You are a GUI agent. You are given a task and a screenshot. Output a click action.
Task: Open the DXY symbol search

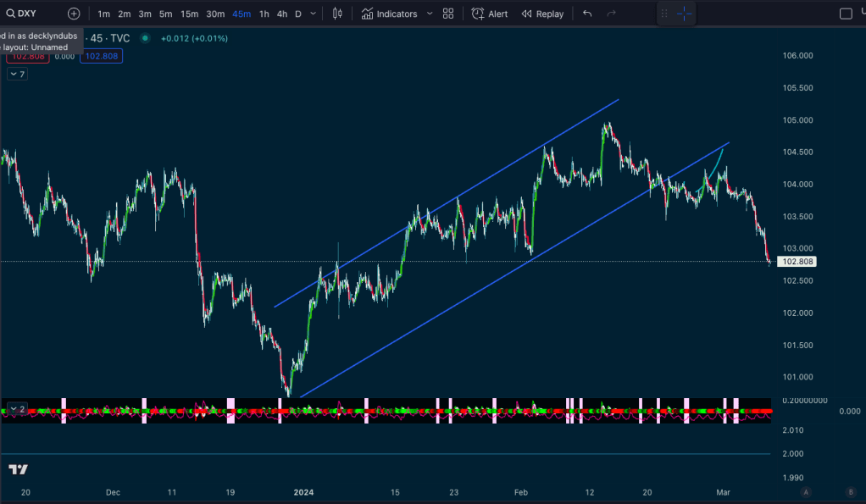click(21, 14)
